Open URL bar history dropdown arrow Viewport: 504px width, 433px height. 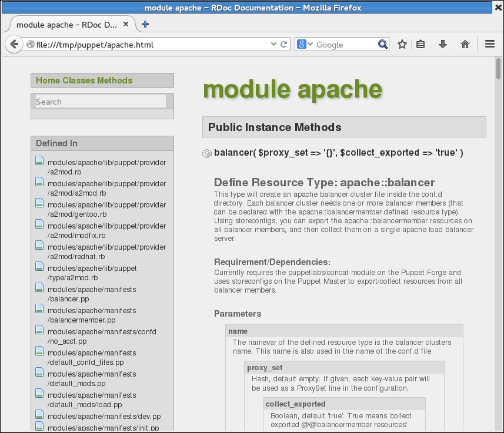(273, 44)
